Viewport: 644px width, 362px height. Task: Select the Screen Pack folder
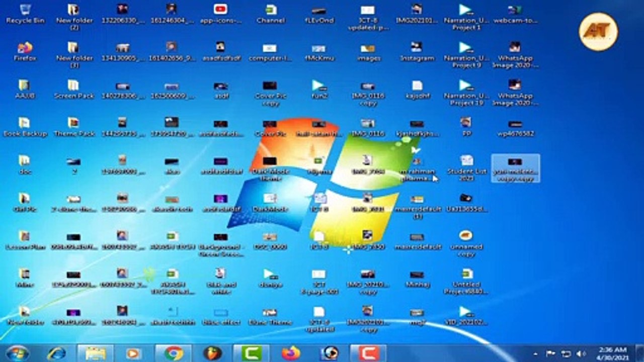point(74,89)
